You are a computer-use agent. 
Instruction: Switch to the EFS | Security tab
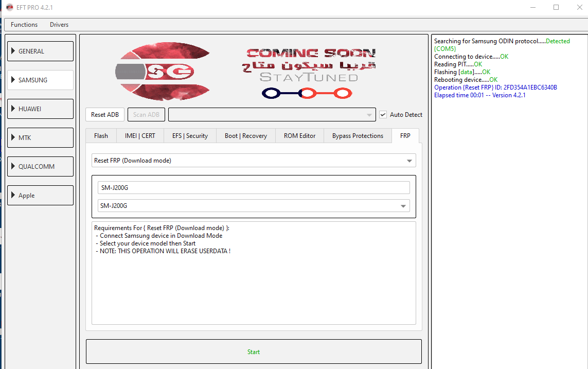(190, 136)
